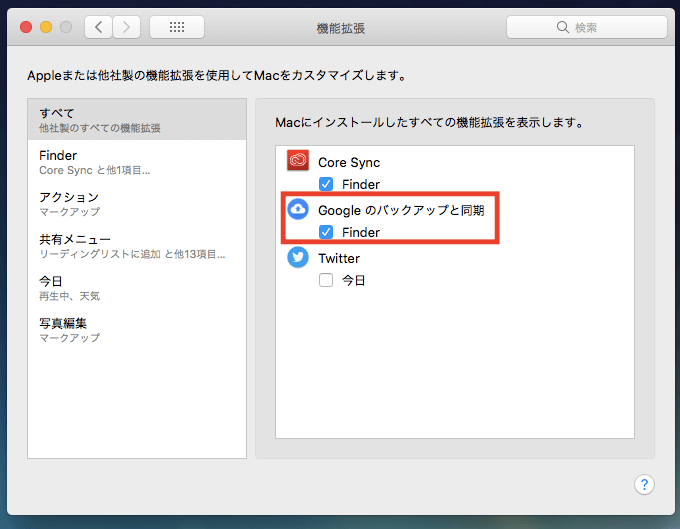This screenshot has height=529, width=680.
Task: Enable 今日 checkbox under Twitter
Action: 326,280
